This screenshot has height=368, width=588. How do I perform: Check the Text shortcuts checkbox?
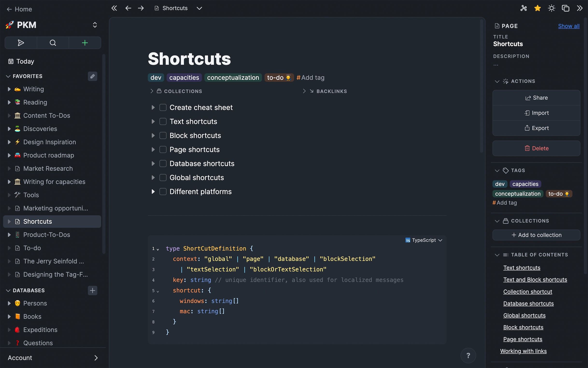pyautogui.click(x=163, y=121)
